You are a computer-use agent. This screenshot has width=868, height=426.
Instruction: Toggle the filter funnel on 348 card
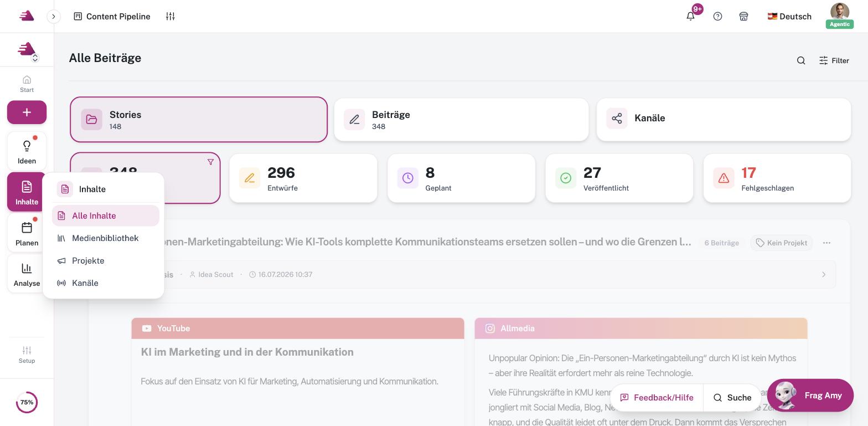[x=210, y=162]
